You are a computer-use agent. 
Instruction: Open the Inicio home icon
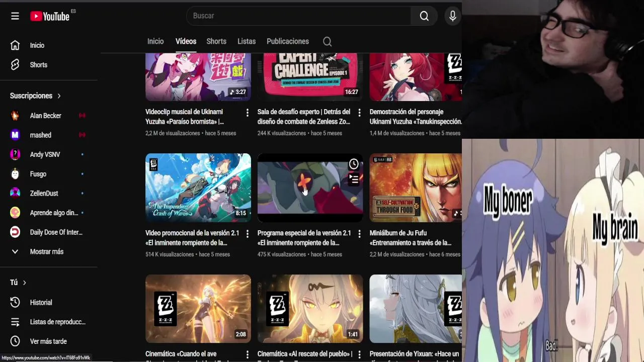pos(15,45)
